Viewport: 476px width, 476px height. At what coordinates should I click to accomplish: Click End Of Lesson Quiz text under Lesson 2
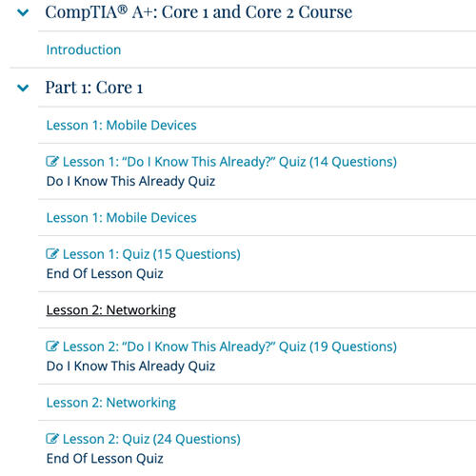105,459
